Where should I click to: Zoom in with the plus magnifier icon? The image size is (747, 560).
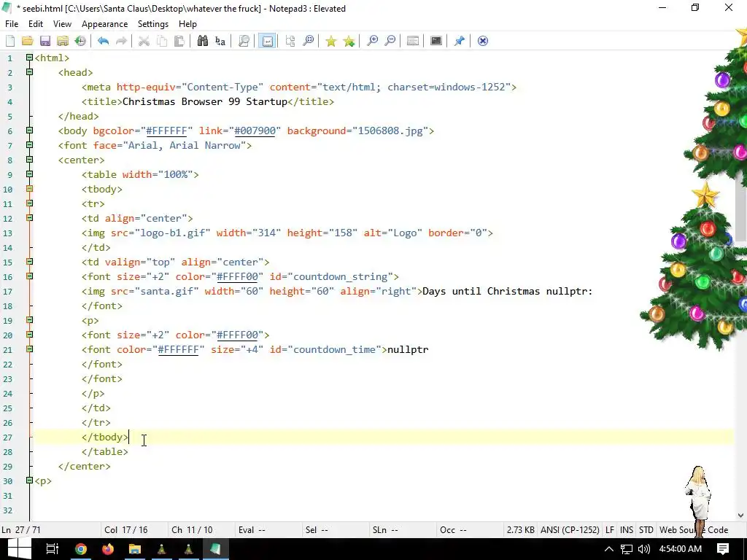[372, 41]
